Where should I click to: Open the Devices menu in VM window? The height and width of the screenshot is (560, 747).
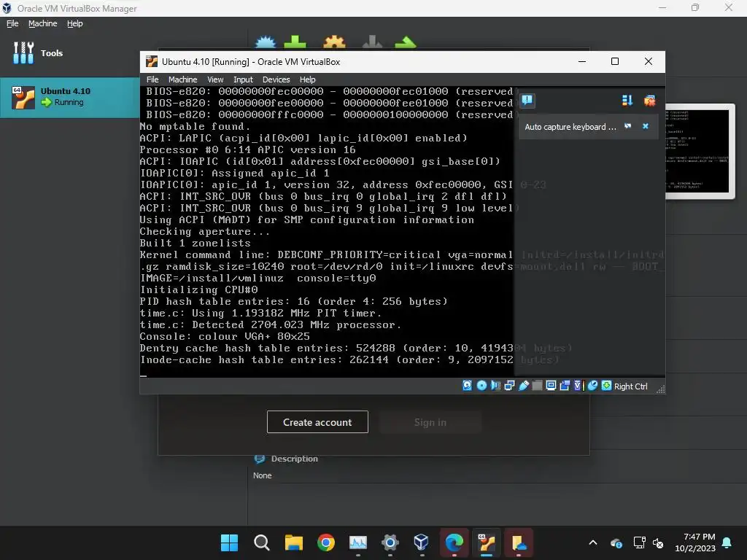(276, 79)
